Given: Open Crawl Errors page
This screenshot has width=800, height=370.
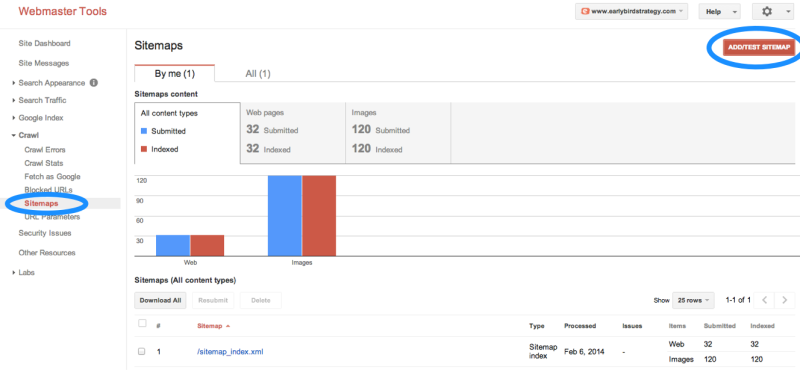Looking at the screenshot, I should (x=45, y=150).
